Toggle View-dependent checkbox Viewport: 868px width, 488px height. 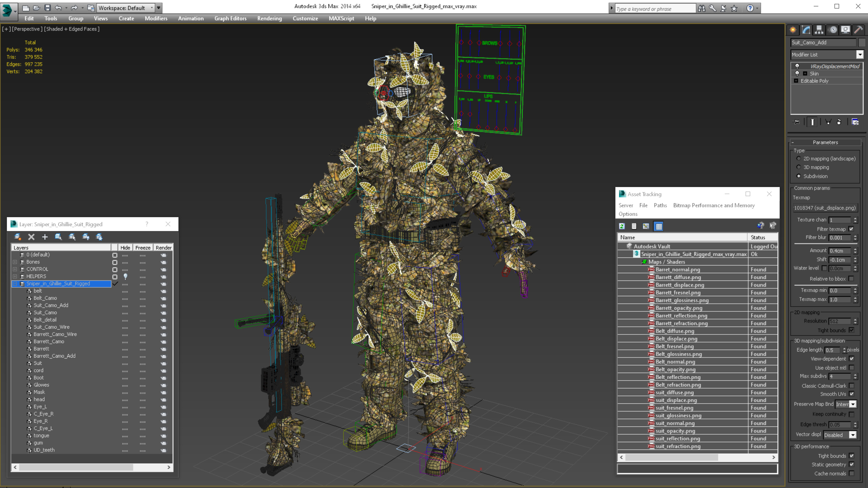click(x=851, y=358)
